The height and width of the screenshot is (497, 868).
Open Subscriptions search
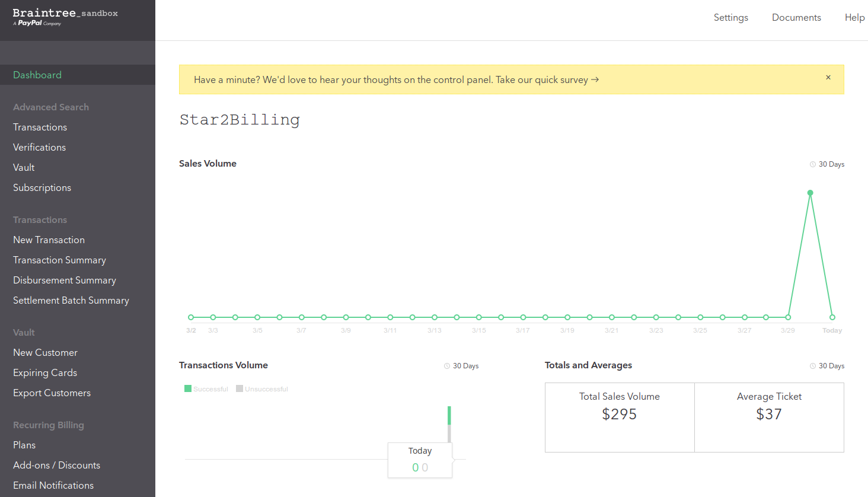[42, 187]
